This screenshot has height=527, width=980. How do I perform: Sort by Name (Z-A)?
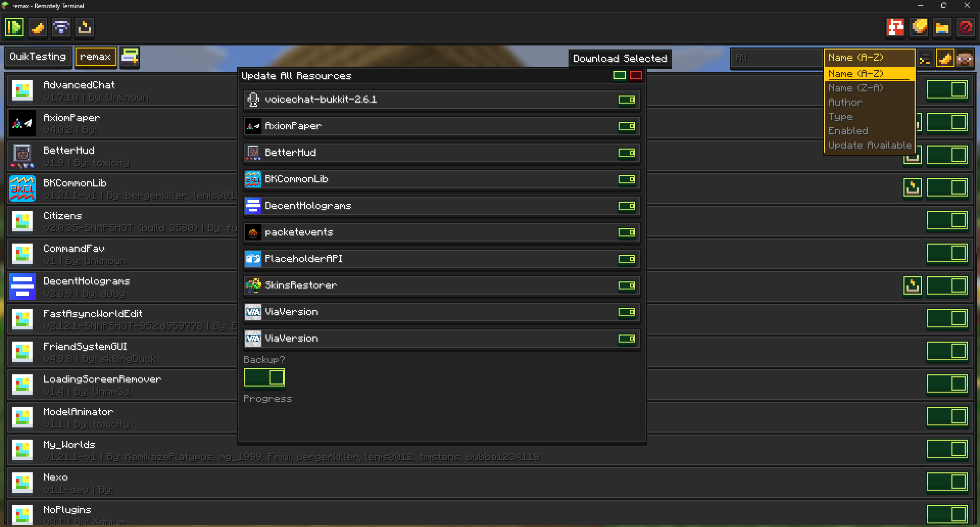click(870, 88)
